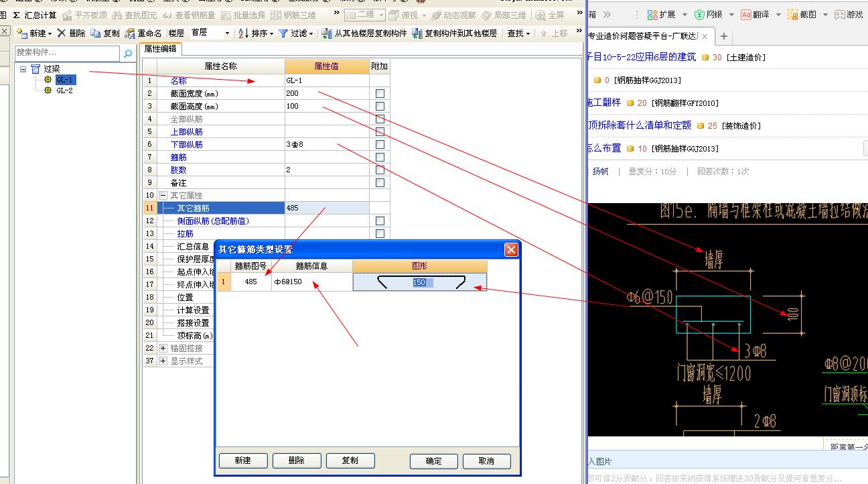The height and width of the screenshot is (484, 868).
Task: Toggle 附加 checkbox for 下部纵筋 row
Action: pos(380,144)
